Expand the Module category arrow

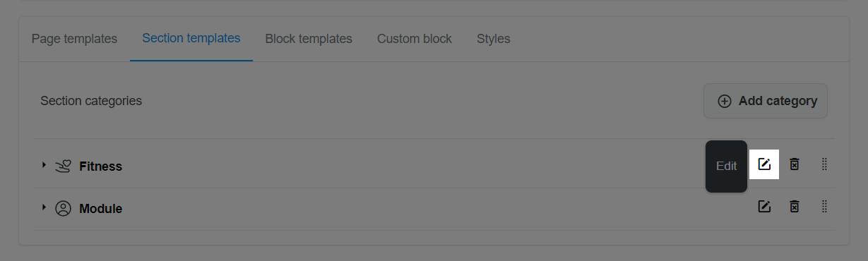[44, 207]
